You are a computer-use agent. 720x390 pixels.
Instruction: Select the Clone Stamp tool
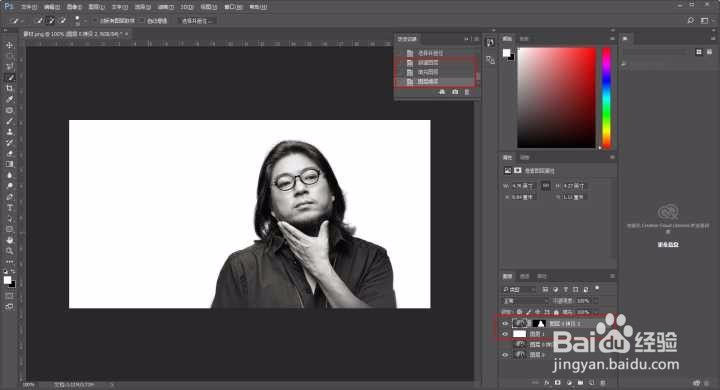pyautogui.click(x=9, y=132)
